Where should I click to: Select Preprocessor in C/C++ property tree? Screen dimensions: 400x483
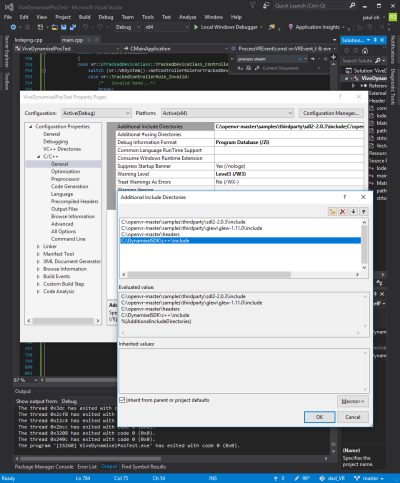point(65,179)
